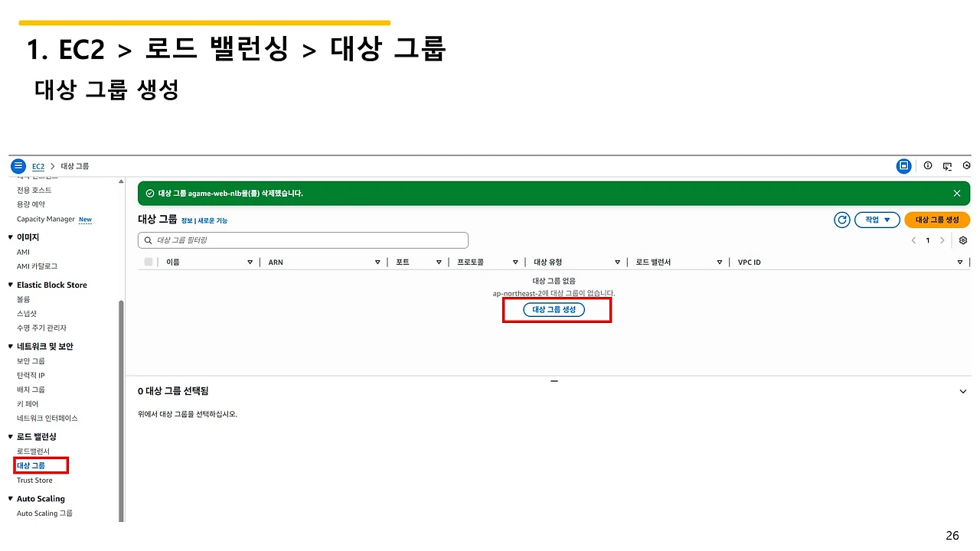Open the VPC ID column dropdown
Viewport: 980px width, 551px height.
click(x=959, y=261)
